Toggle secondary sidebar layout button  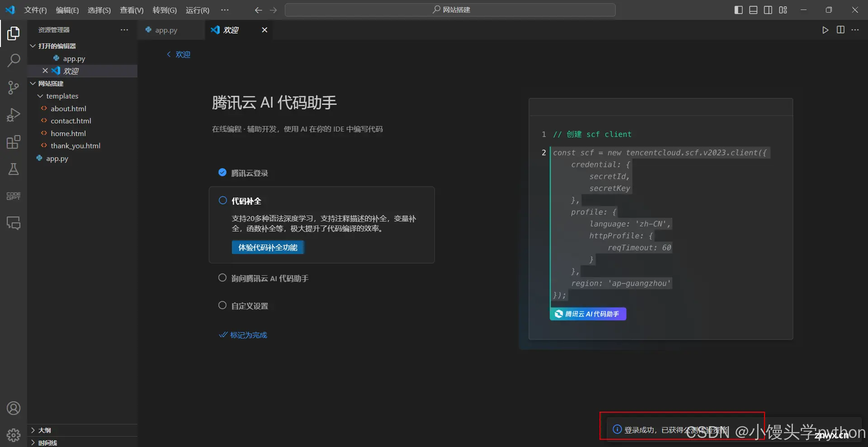point(768,10)
